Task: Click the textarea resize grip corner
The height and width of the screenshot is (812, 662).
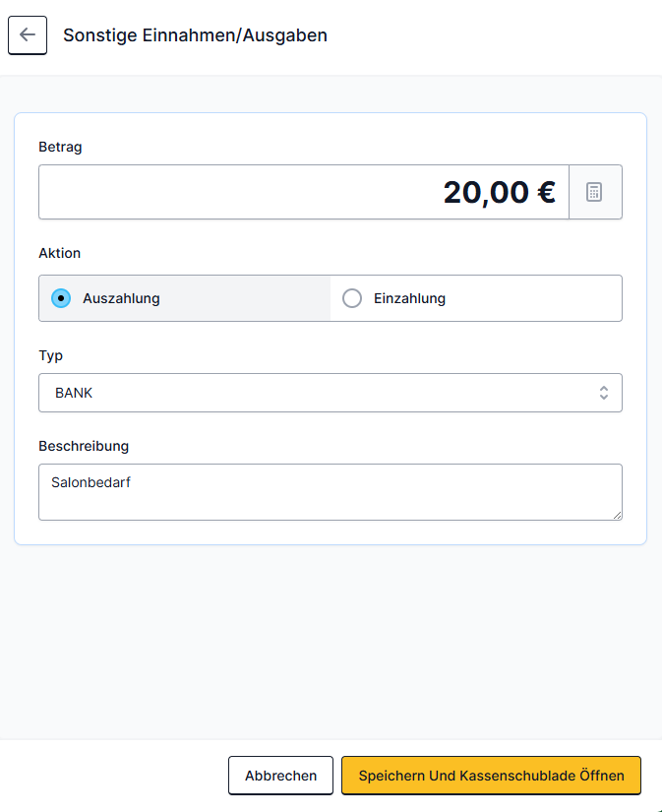Action: click(617, 515)
